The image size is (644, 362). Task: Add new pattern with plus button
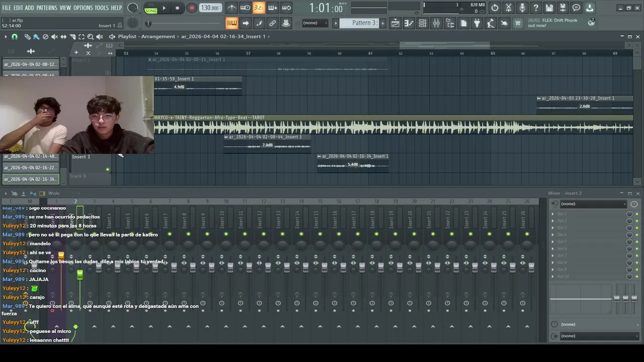[382, 23]
